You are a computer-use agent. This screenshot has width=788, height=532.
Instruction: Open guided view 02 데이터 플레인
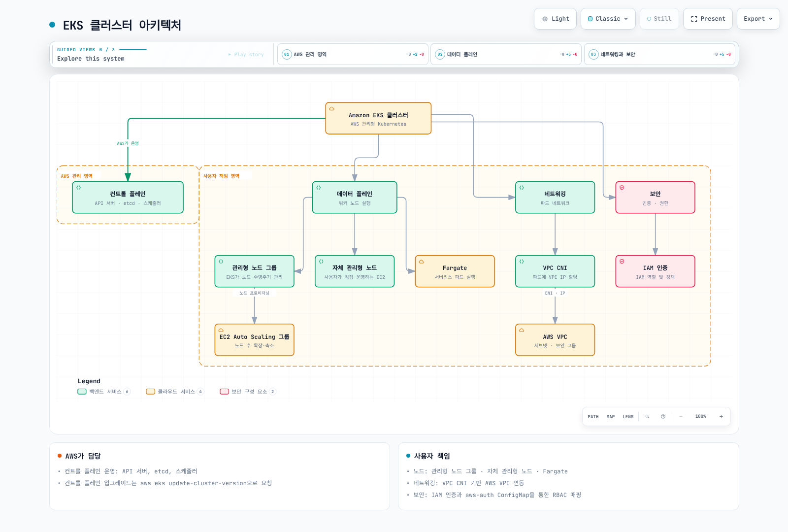(x=506, y=54)
